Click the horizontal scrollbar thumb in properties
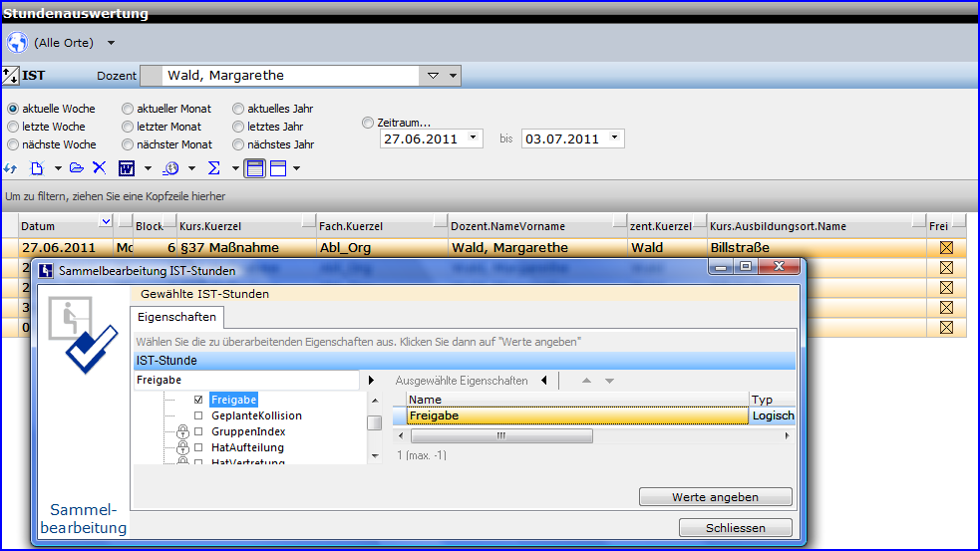 [x=501, y=436]
